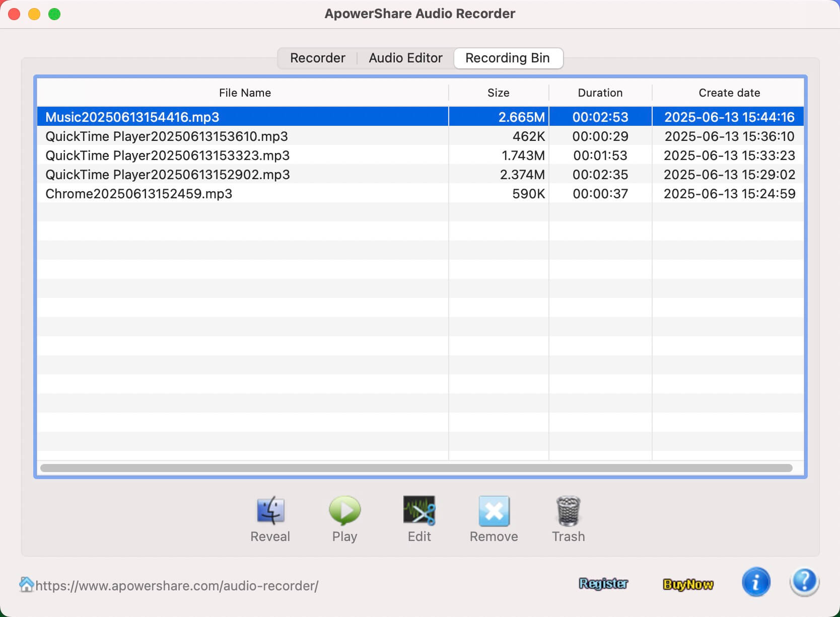Screen dimensions: 840x617
Task: Open the help question mark icon
Action: coord(804,583)
